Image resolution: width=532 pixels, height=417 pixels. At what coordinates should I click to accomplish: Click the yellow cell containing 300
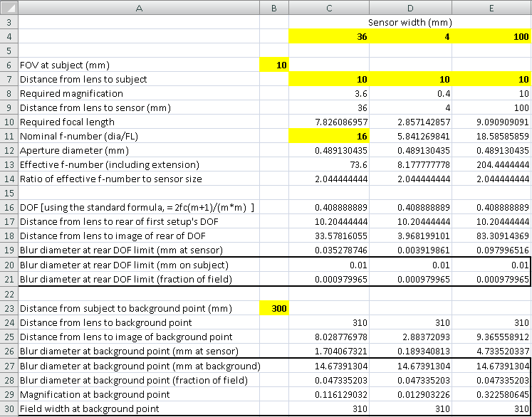coord(274,308)
